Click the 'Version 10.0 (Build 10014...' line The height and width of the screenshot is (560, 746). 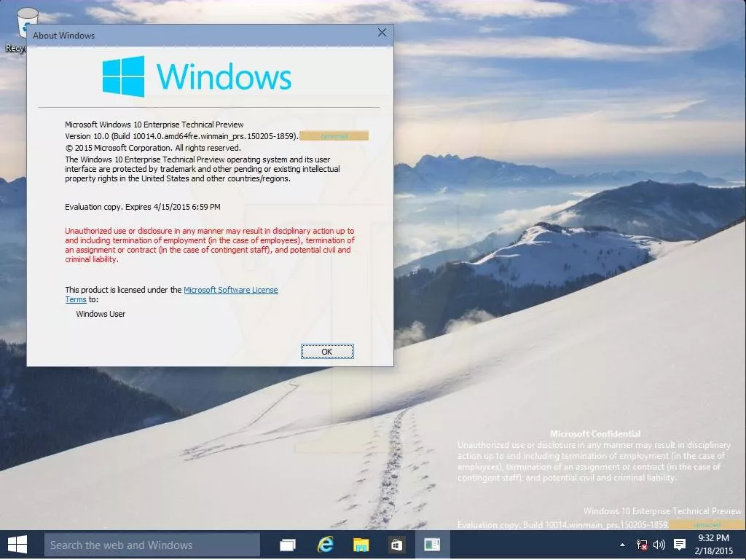pos(181,136)
